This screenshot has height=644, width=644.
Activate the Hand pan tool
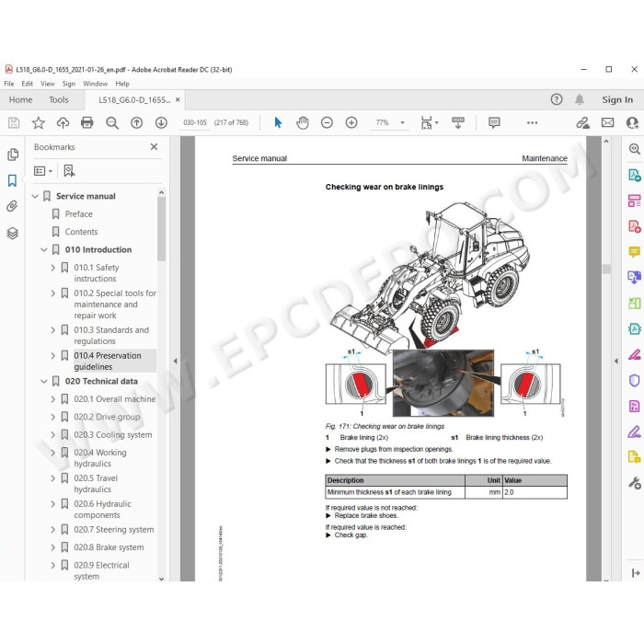303,122
